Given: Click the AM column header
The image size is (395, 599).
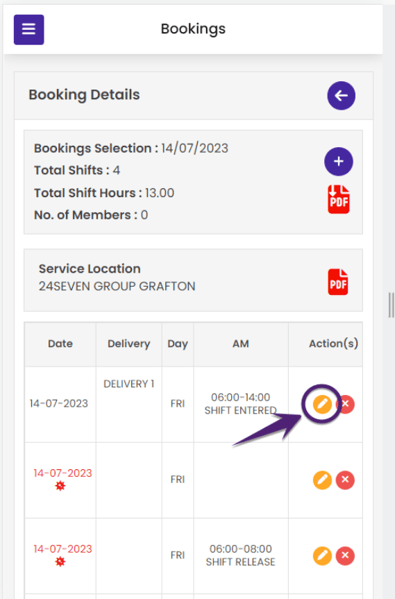Looking at the screenshot, I should (x=241, y=343).
